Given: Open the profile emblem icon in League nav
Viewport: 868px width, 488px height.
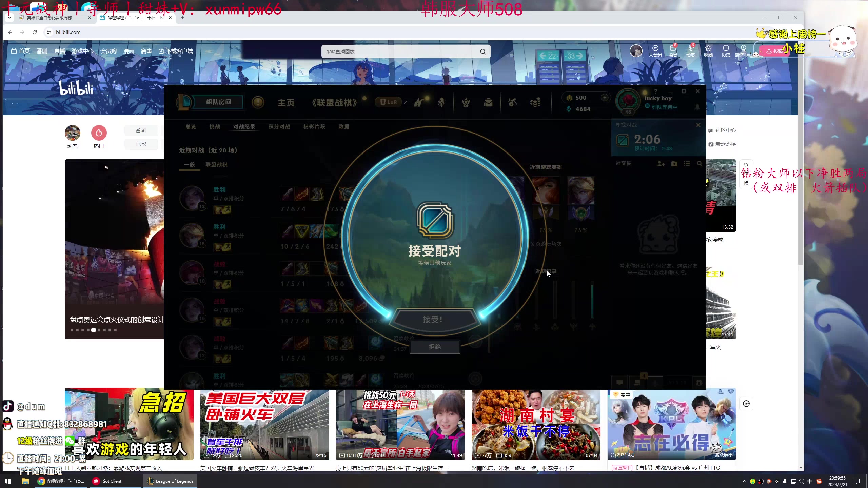Looking at the screenshot, I should click(441, 102).
